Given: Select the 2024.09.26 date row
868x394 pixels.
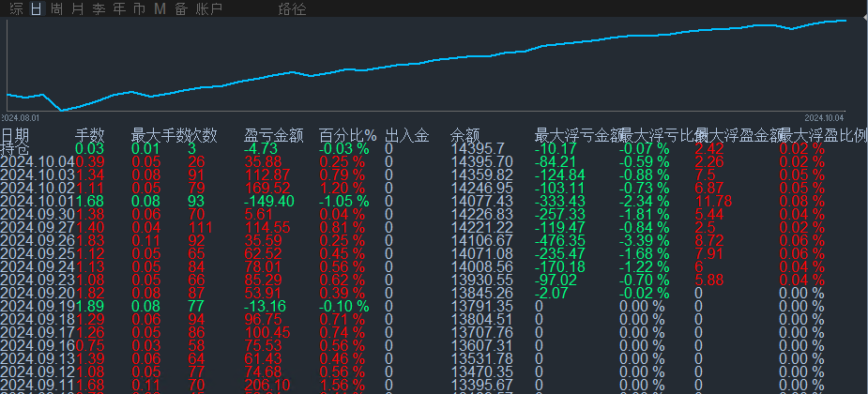Looking at the screenshot, I should tap(434, 241).
